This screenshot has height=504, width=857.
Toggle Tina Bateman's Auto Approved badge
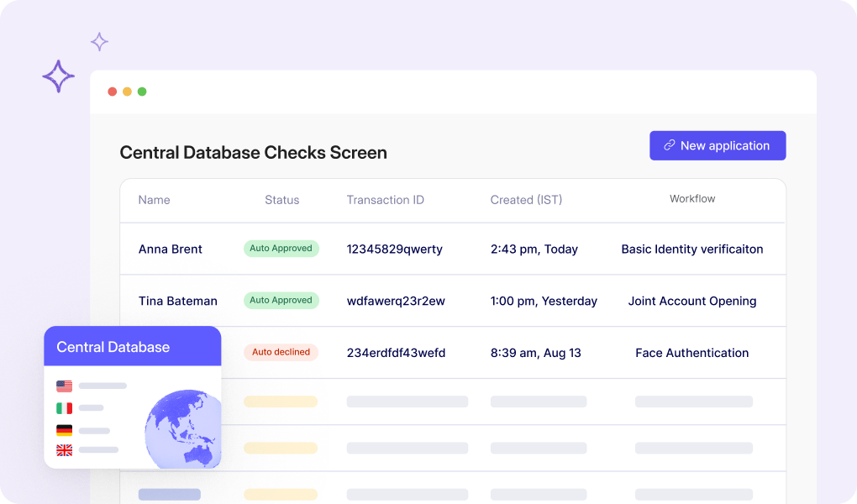(x=281, y=300)
